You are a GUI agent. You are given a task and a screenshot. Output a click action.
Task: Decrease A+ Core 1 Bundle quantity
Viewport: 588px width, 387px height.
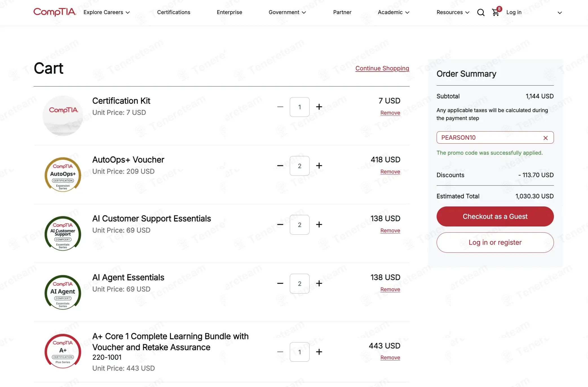click(x=280, y=352)
